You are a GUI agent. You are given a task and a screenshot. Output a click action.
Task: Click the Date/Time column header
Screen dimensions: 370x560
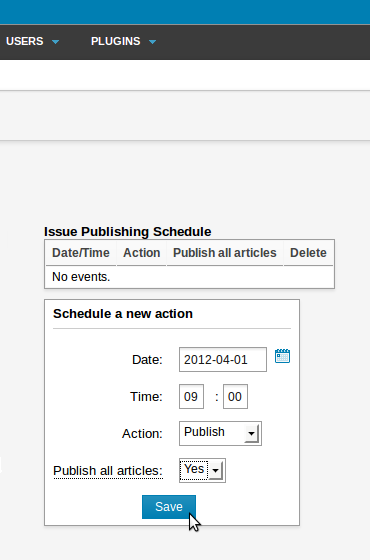81,253
